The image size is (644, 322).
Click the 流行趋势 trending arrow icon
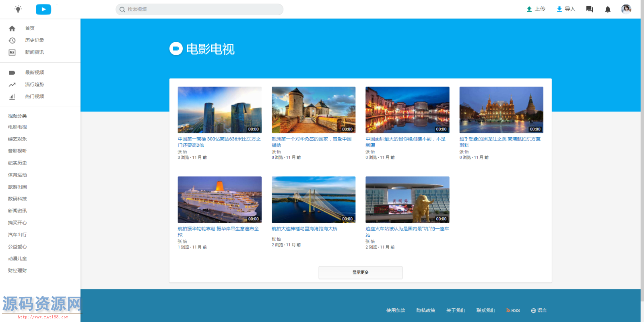click(x=12, y=85)
